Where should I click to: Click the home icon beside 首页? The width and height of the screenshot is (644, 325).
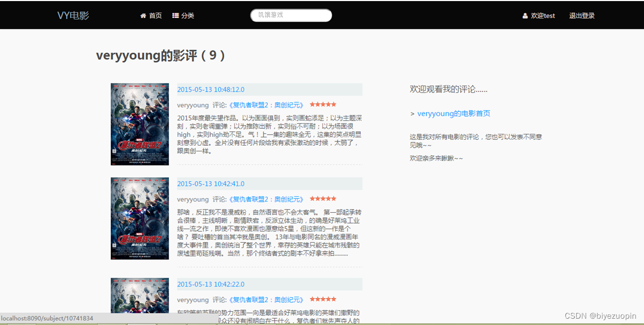point(143,16)
